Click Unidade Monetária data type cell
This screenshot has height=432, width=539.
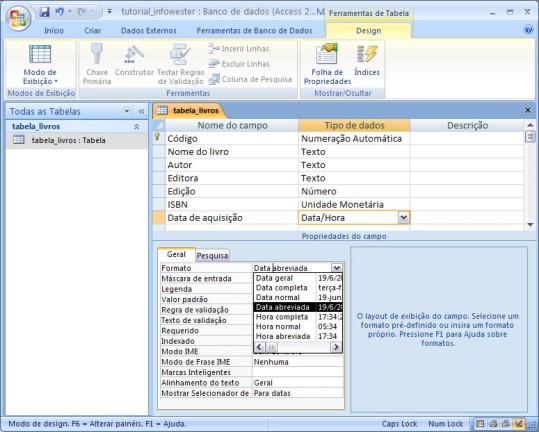[x=354, y=204]
